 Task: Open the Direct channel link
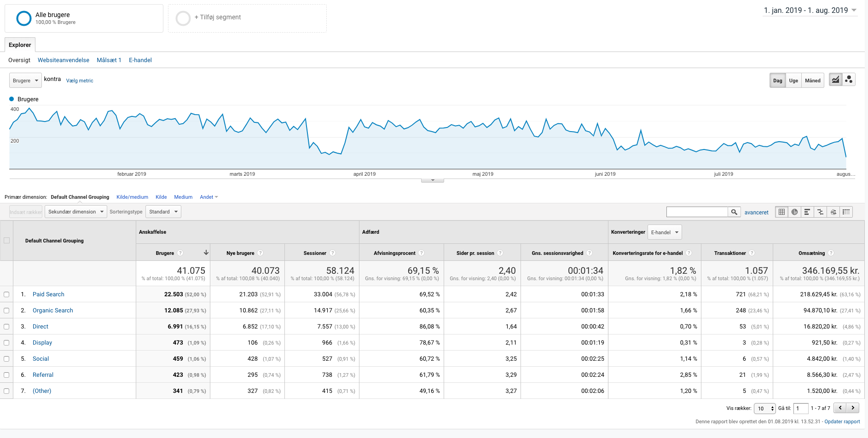tap(41, 327)
